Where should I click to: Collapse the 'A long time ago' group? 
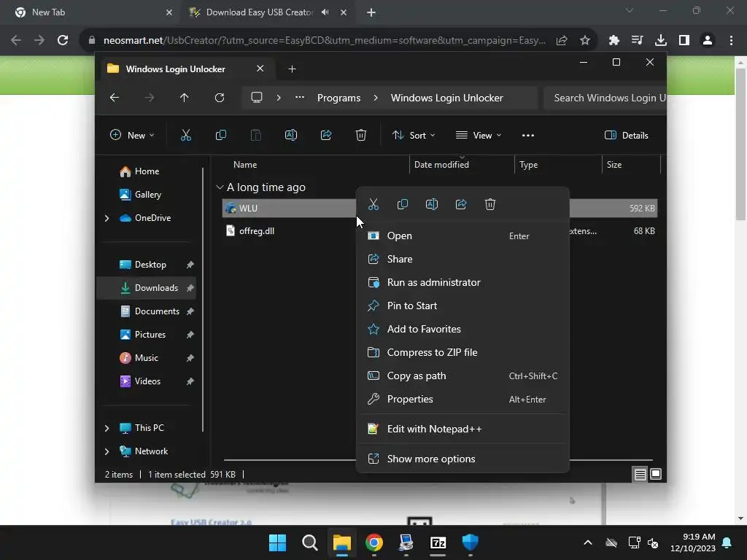pyautogui.click(x=220, y=187)
